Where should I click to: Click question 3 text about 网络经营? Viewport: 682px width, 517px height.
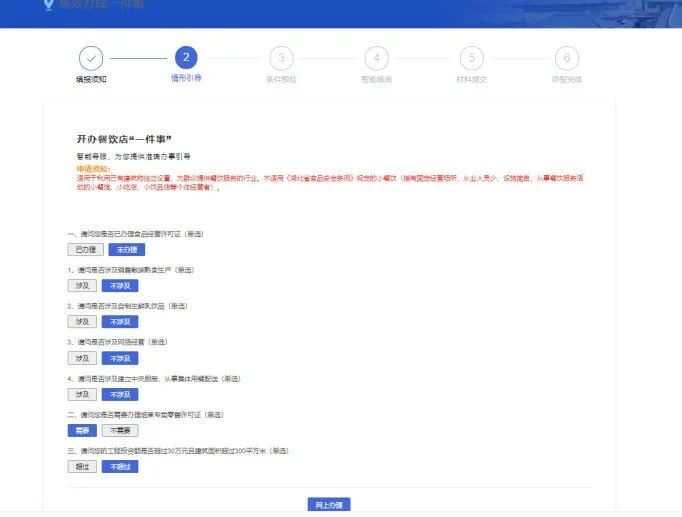pos(117,342)
